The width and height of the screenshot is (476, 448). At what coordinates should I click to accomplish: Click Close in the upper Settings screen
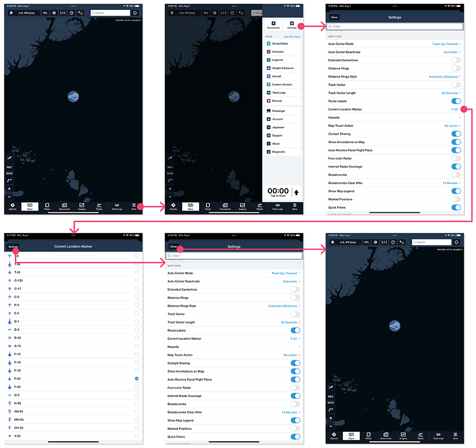click(x=334, y=17)
